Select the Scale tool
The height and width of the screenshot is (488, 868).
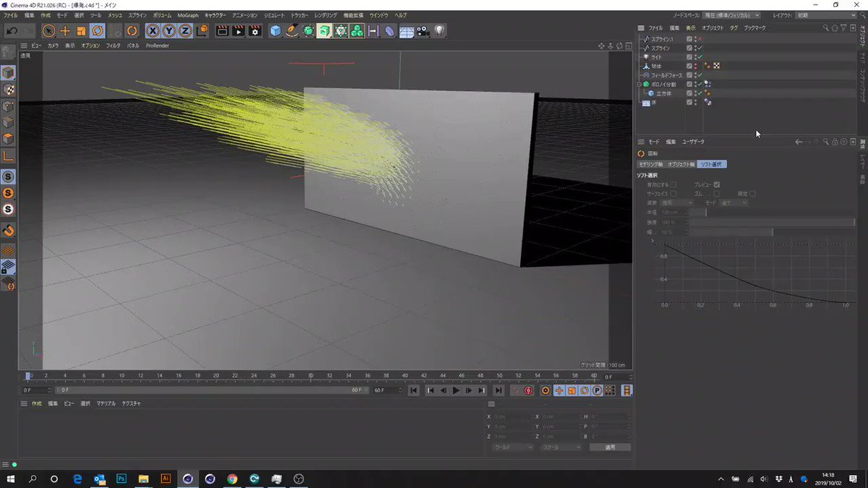pyautogui.click(x=81, y=31)
